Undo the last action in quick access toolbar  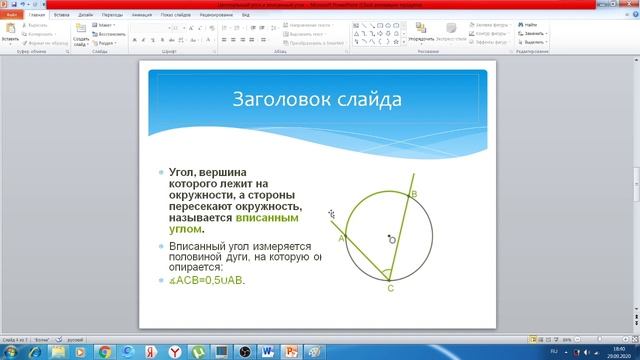23,4
